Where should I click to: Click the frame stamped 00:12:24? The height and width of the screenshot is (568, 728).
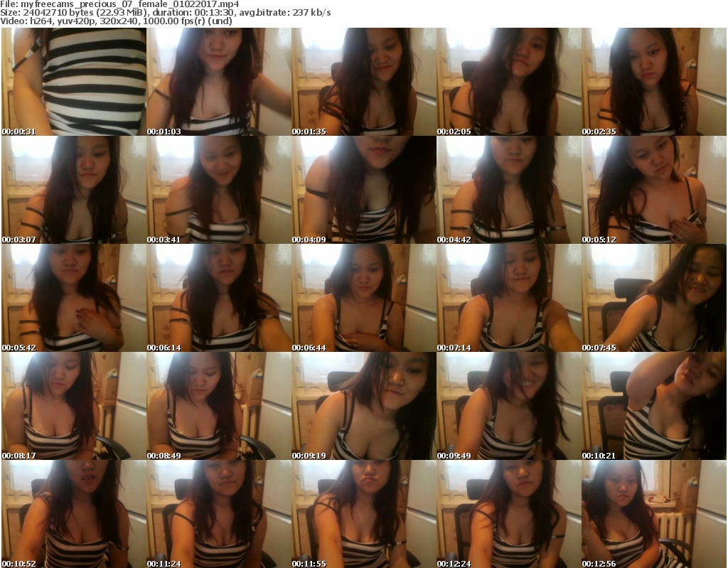click(x=509, y=514)
